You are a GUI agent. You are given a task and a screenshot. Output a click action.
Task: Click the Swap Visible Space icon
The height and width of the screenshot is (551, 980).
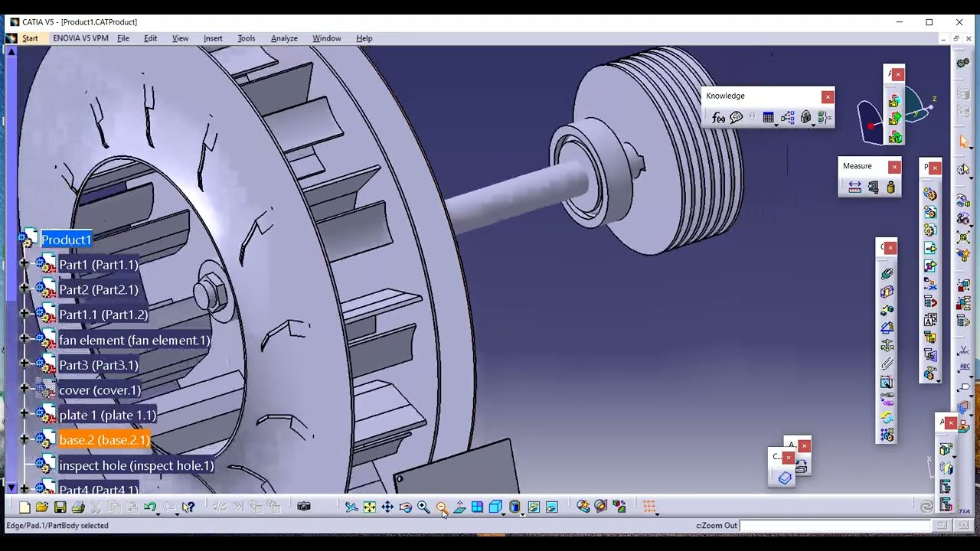click(551, 507)
